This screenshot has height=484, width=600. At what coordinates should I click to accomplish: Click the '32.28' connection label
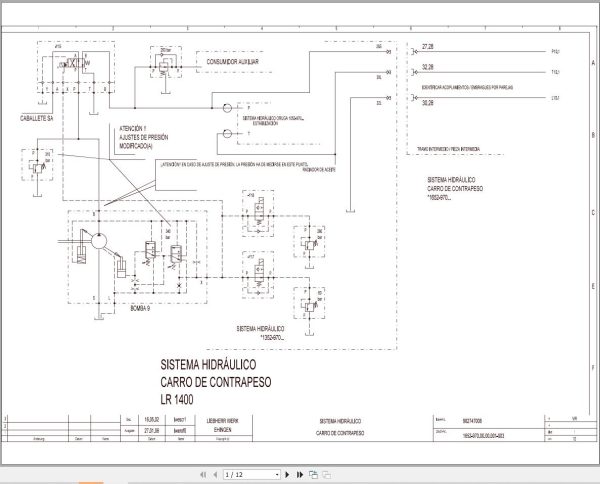pos(428,67)
